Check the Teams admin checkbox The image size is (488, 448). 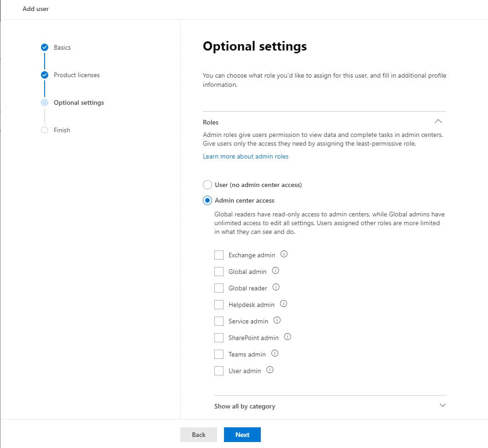point(219,354)
